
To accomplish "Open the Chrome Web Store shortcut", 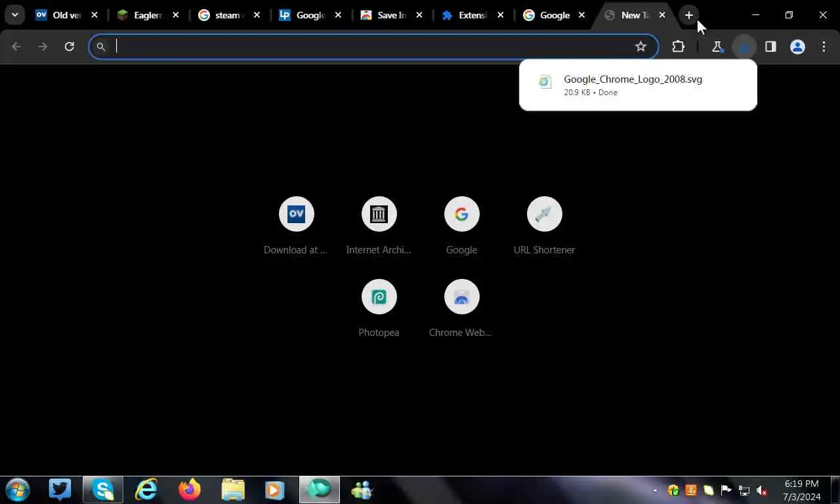I will [x=461, y=309].
